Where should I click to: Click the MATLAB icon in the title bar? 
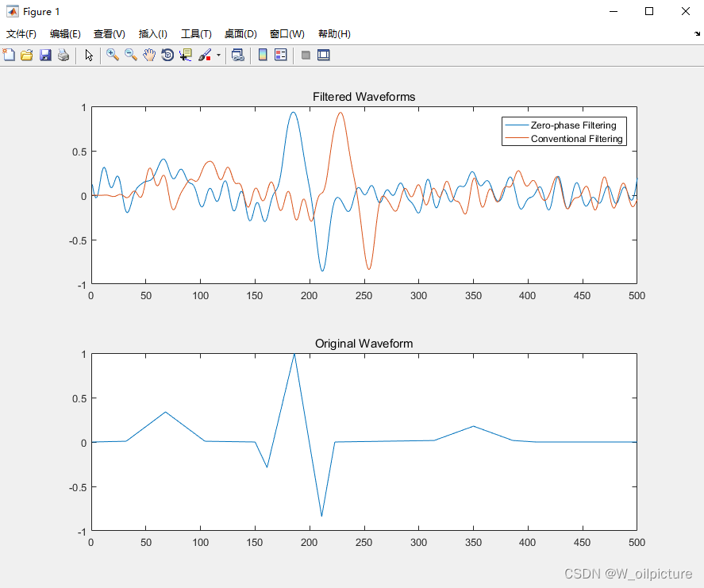tap(13, 11)
